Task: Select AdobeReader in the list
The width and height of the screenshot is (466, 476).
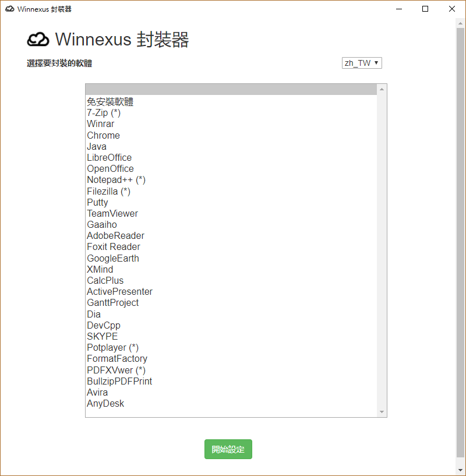Action: pos(231,235)
